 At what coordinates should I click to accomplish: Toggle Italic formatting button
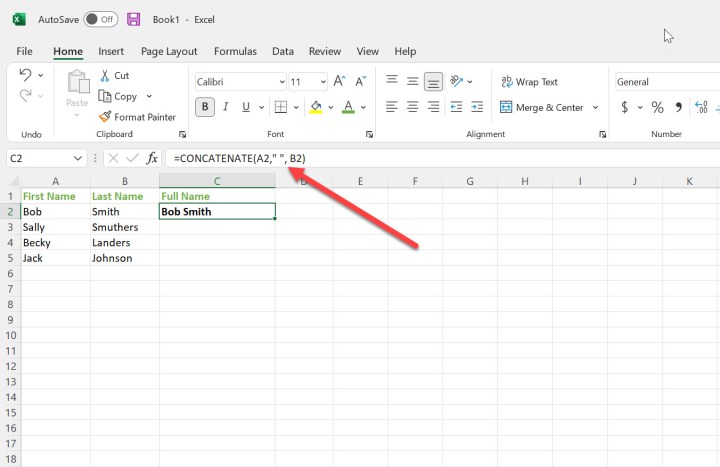point(230,107)
